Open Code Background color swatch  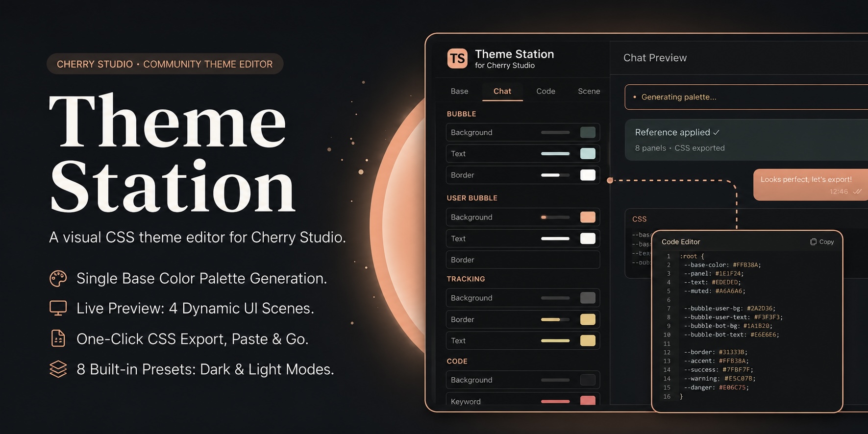588,380
